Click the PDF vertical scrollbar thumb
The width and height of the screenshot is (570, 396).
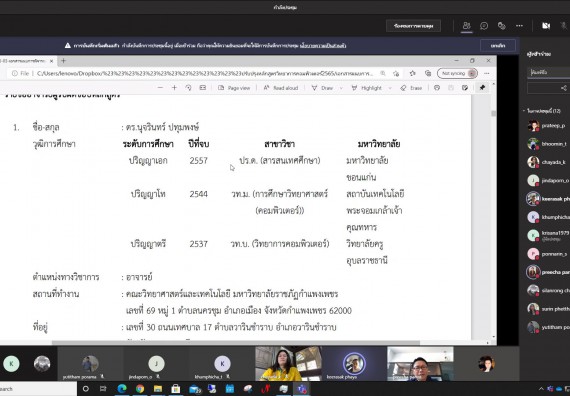493,113
